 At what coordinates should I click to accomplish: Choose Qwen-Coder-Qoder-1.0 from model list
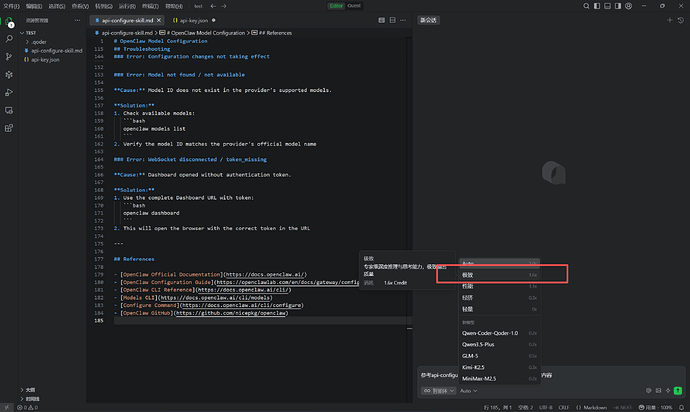coord(490,333)
